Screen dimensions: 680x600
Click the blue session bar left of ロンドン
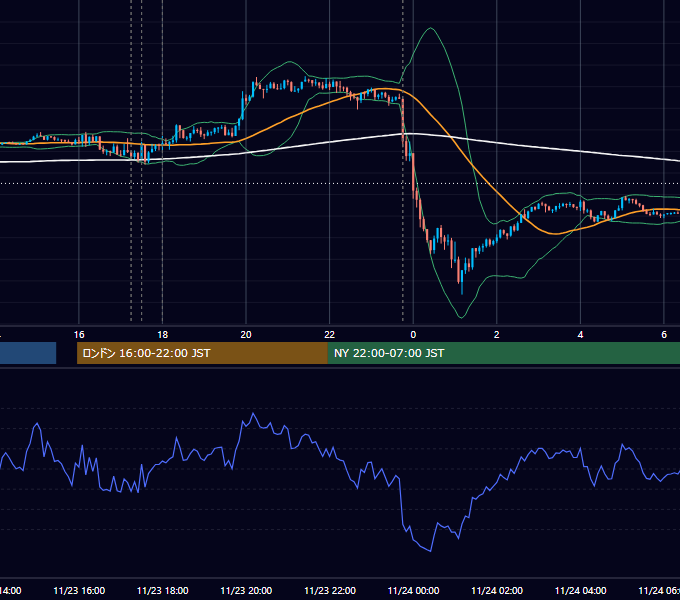[x=28, y=353]
